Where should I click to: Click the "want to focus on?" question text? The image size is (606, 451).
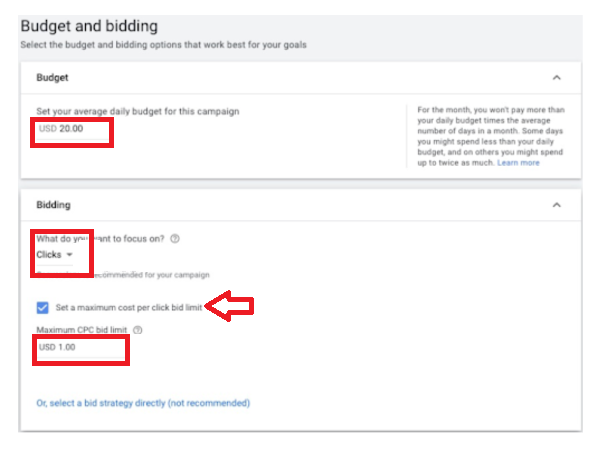pyautogui.click(x=129, y=239)
